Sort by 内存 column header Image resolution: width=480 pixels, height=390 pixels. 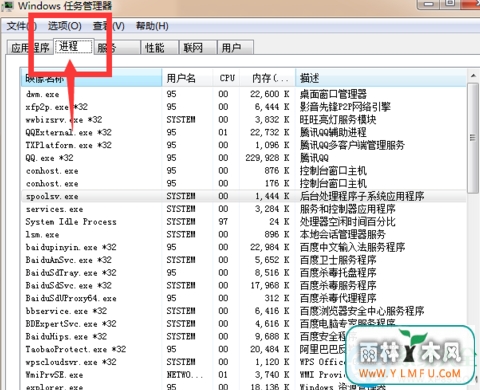(x=268, y=78)
